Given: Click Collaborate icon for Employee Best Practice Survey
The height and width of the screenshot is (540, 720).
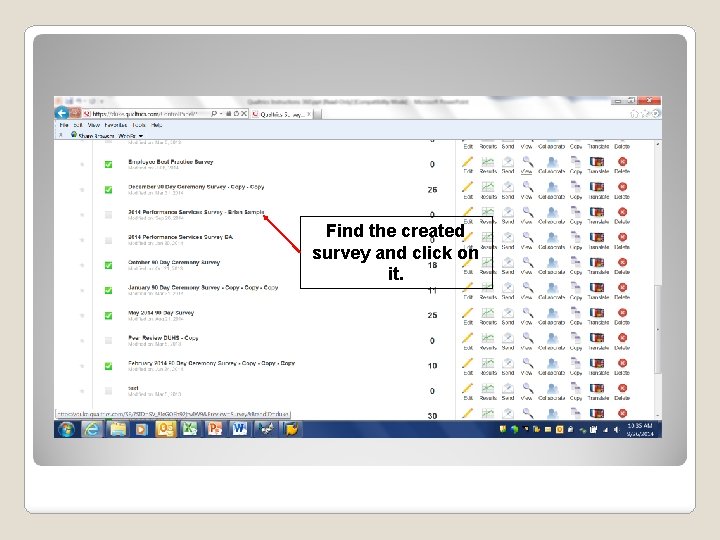Looking at the screenshot, I should [x=552, y=162].
